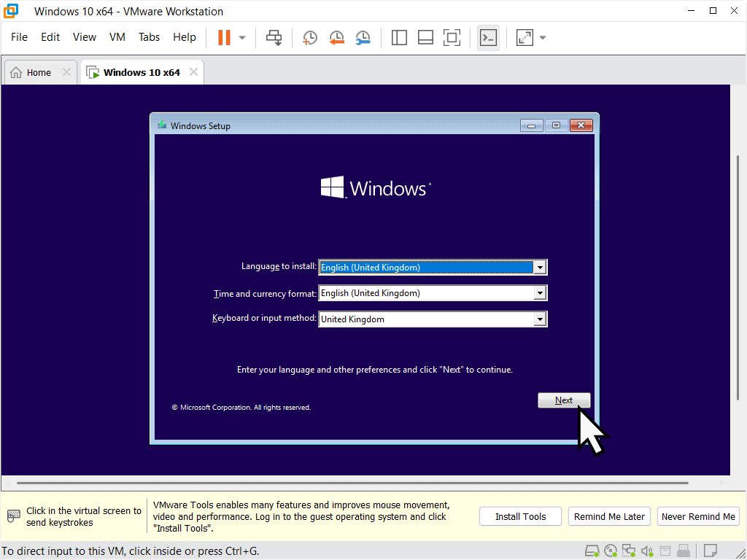The width and height of the screenshot is (747, 560).
Task: Open Keyboard or input method dropdown
Action: coord(540,319)
